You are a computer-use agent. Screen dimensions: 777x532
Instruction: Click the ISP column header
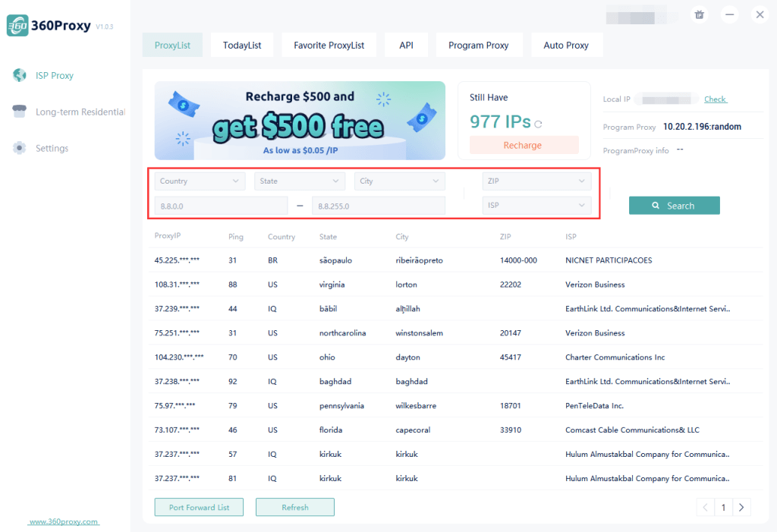(x=571, y=237)
